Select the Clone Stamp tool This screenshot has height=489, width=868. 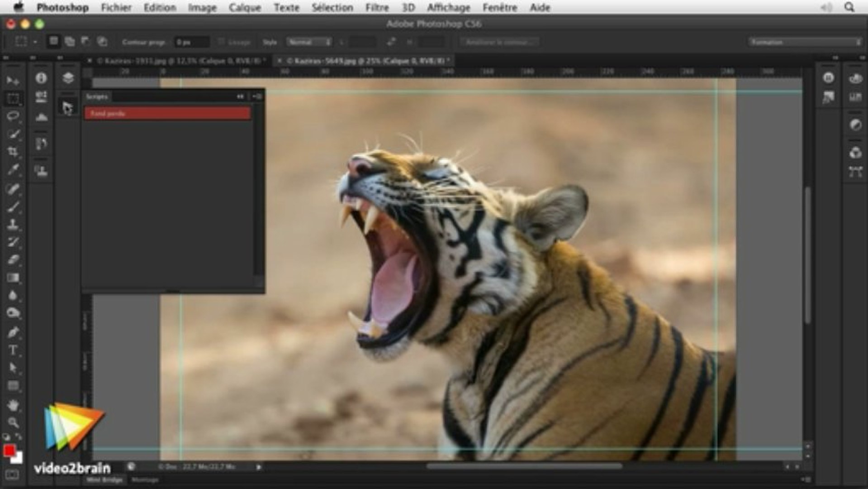click(x=13, y=224)
